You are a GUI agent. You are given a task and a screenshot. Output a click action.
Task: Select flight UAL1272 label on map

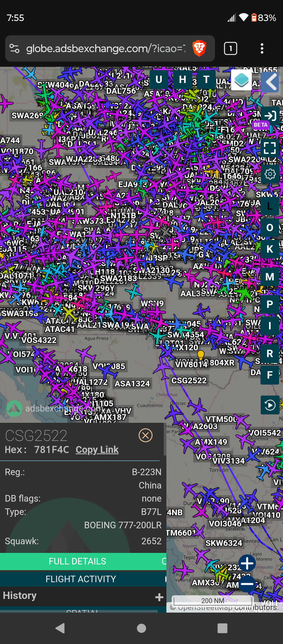click(x=90, y=382)
